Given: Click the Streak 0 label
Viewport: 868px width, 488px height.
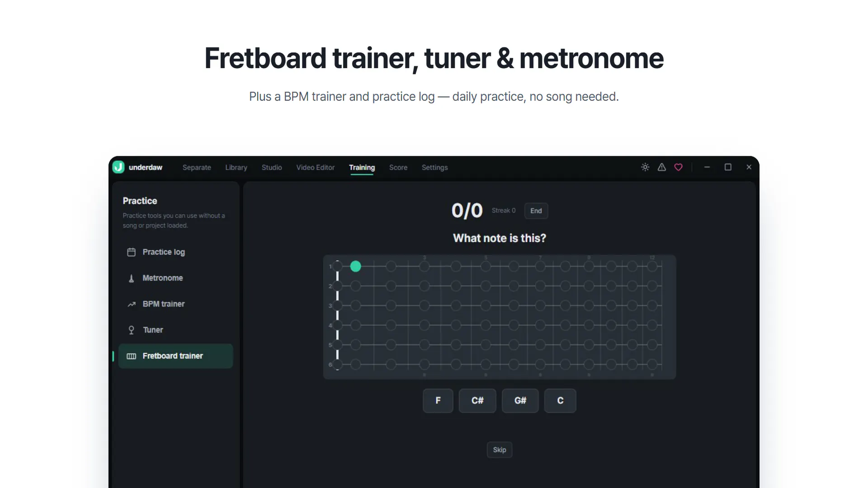Looking at the screenshot, I should 504,211.
